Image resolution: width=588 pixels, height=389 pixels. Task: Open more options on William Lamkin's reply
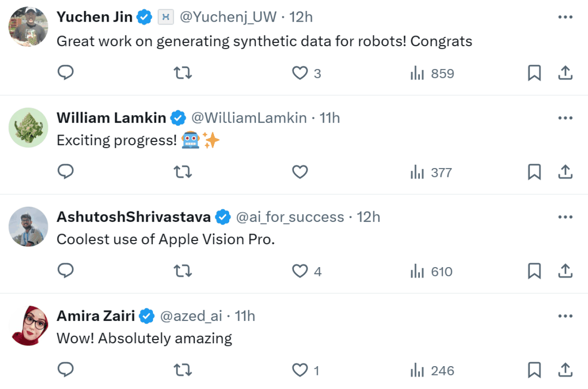pos(566,118)
